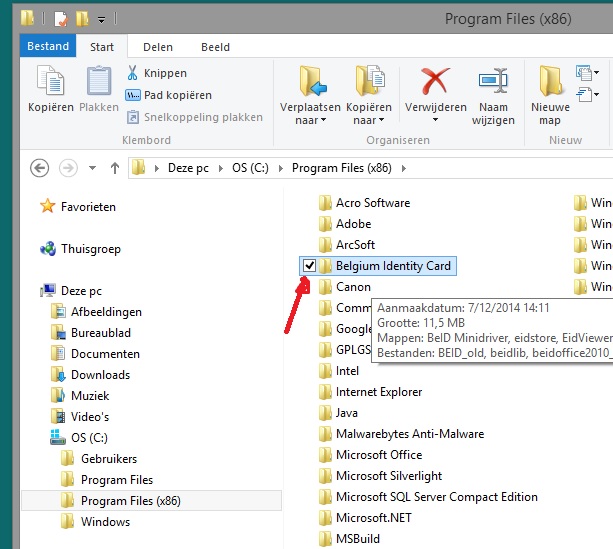613x549 pixels.
Task: Go back with the back arrow
Action: (x=39, y=168)
